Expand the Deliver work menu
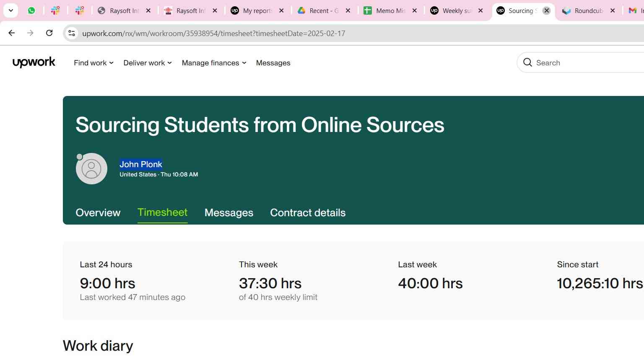The image size is (644, 362). [148, 63]
